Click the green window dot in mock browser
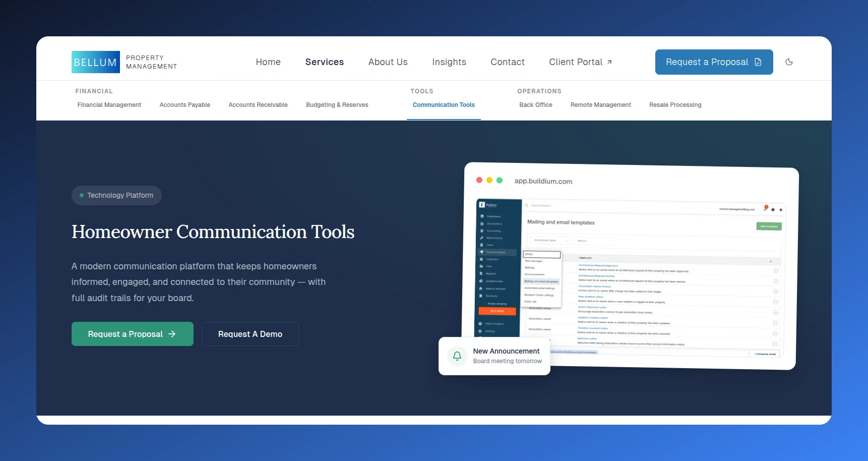The width and height of the screenshot is (868, 461). [500, 180]
